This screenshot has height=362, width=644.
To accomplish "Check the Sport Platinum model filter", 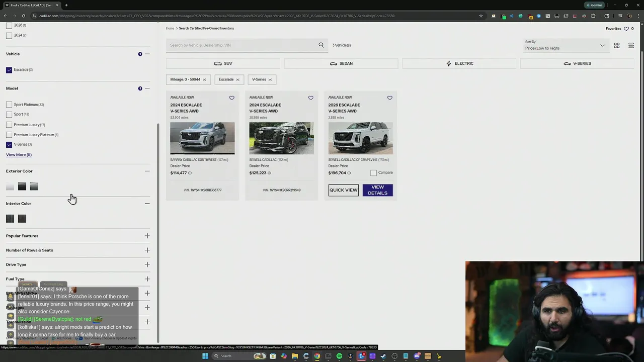I will [x=9, y=105].
